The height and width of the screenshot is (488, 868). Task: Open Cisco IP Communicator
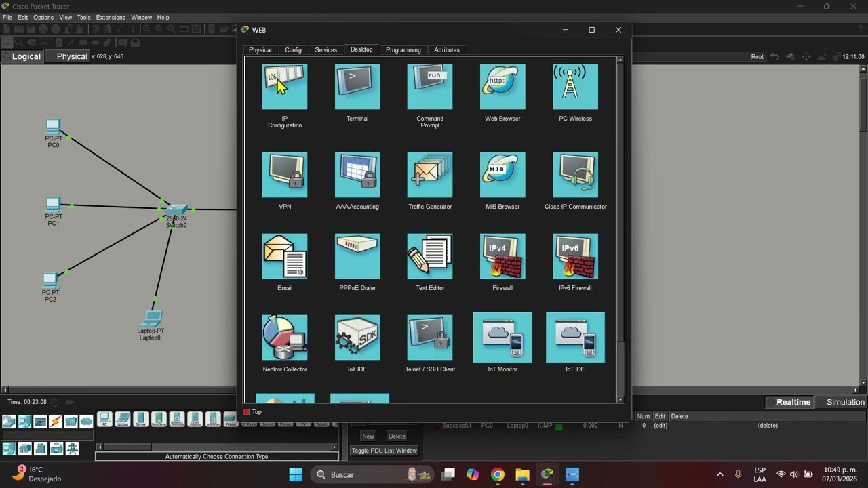575,175
